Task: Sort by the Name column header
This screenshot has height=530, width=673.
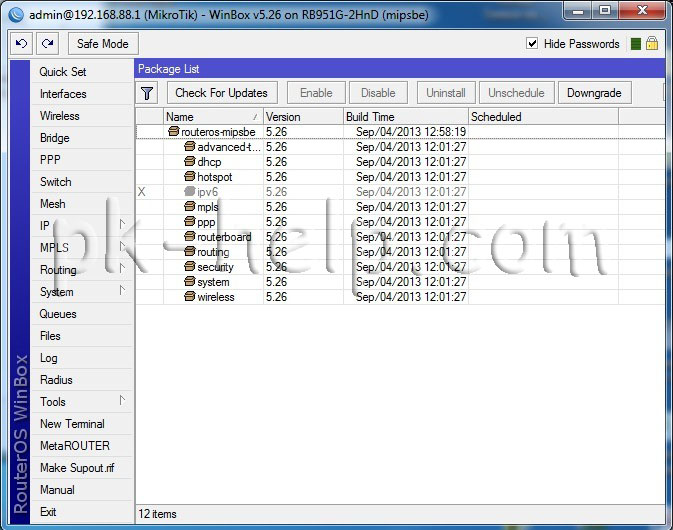Action: [x=213, y=117]
